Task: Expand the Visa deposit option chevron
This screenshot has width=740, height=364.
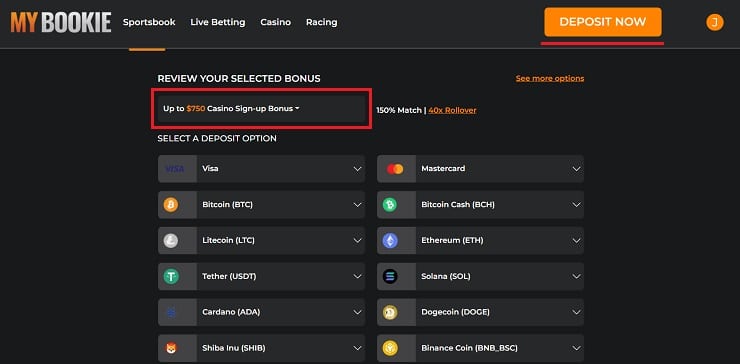Action: pos(358,169)
